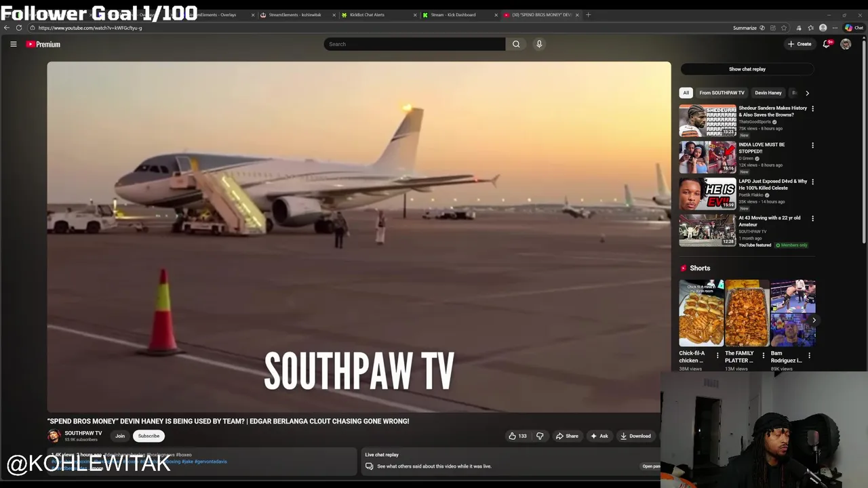Focus the YouTube search box
868x488 pixels.
click(x=414, y=44)
